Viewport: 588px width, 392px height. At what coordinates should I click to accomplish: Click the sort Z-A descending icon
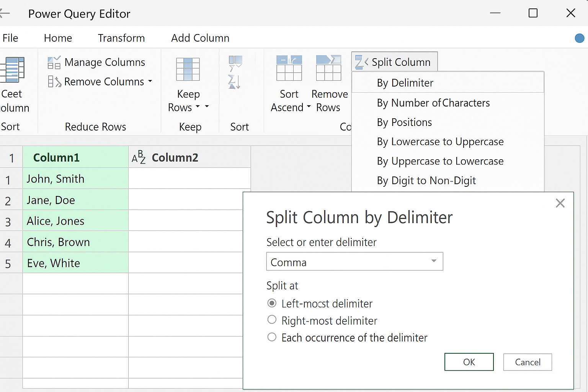pyautogui.click(x=234, y=82)
